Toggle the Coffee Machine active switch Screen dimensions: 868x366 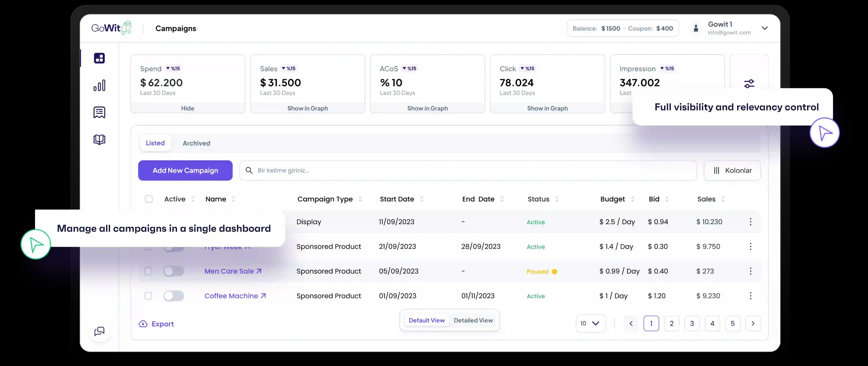(174, 296)
